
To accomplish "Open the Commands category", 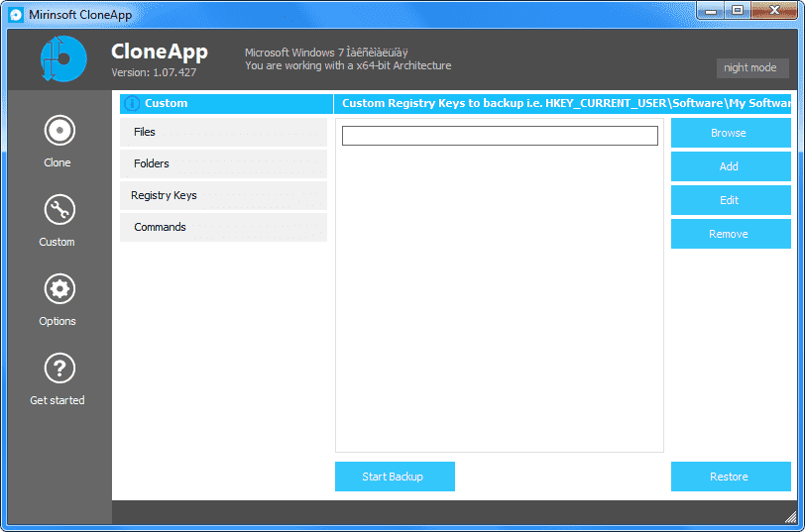I will (x=223, y=227).
